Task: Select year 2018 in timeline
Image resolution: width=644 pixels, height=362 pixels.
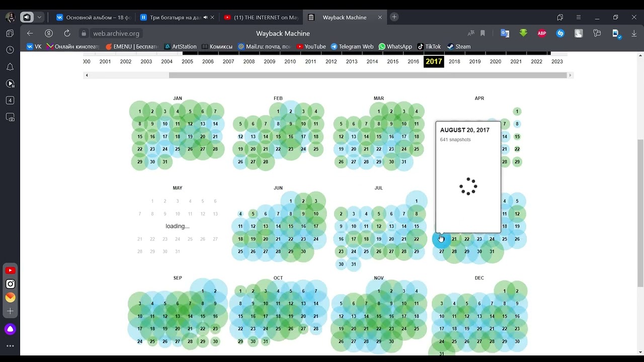Action: (x=454, y=61)
